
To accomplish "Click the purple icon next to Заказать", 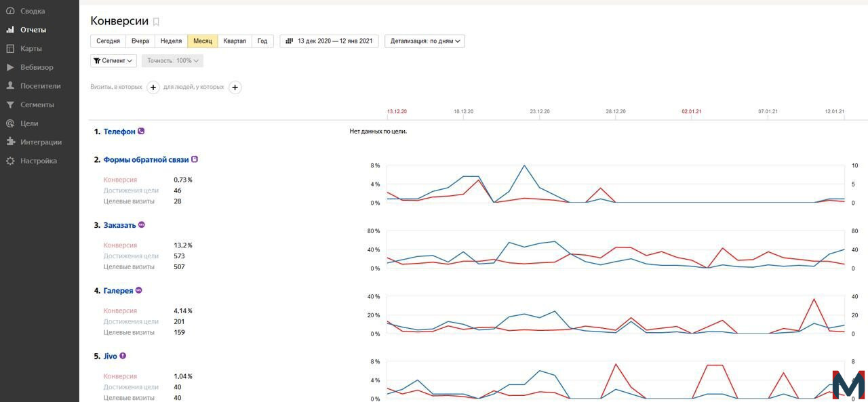I will [x=142, y=224].
